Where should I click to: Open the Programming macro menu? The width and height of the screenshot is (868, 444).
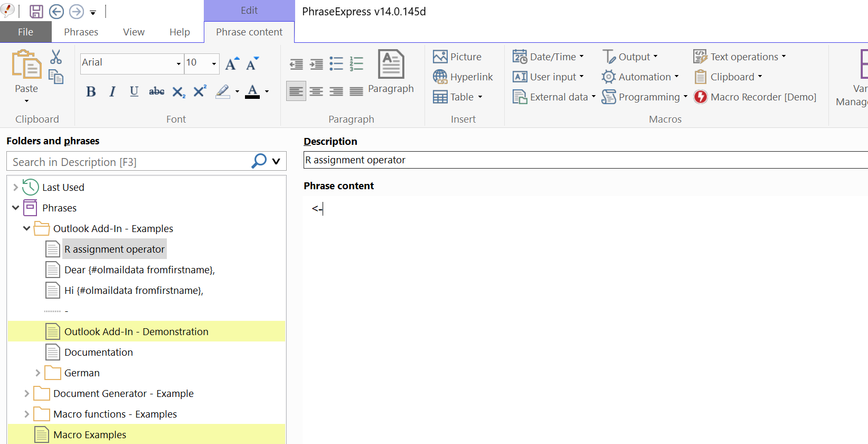click(645, 97)
